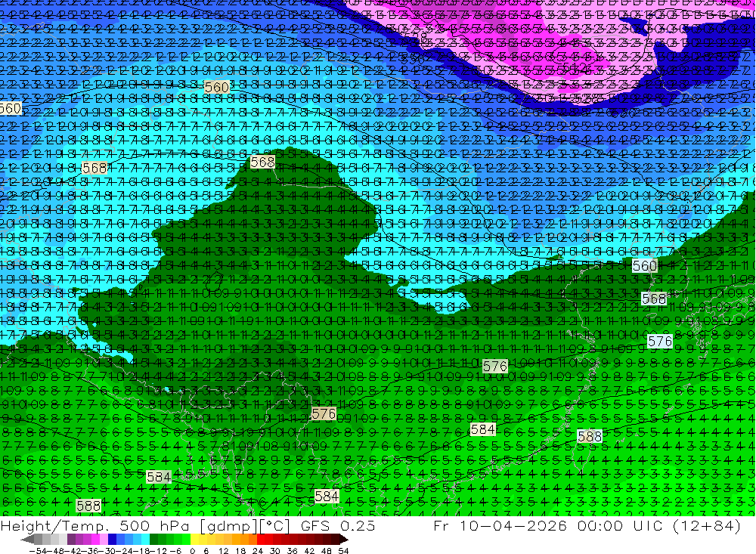The height and width of the screenshot is (554, 756).
Task: Click the '-42' colorbar tick label
Action: click(x=74, y=551)
